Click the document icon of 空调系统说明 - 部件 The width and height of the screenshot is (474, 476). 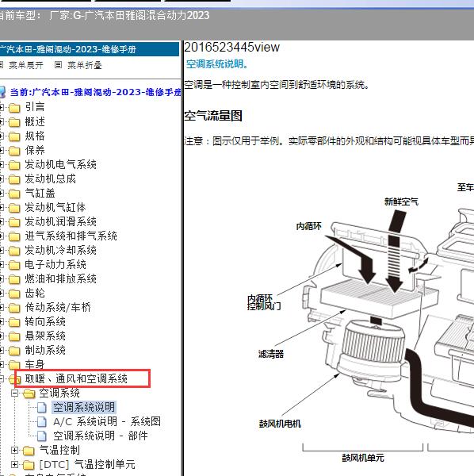[42, 436]
